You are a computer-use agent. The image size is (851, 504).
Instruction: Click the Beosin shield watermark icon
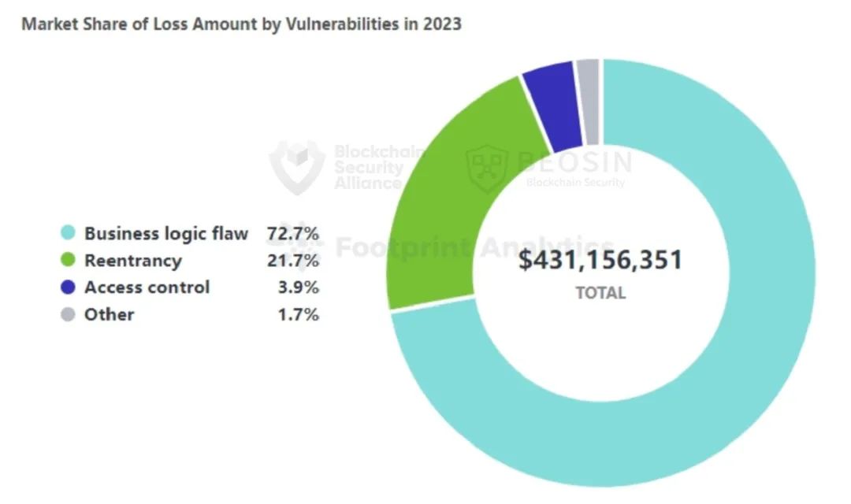[x=489, y=169]
